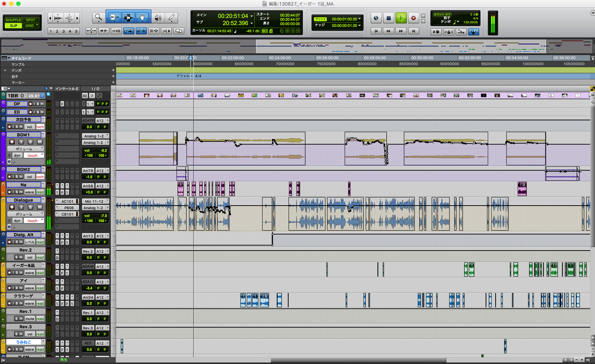Select the Scrubber speaker tool
595x364 pixels.
click(x=158, y=18)
